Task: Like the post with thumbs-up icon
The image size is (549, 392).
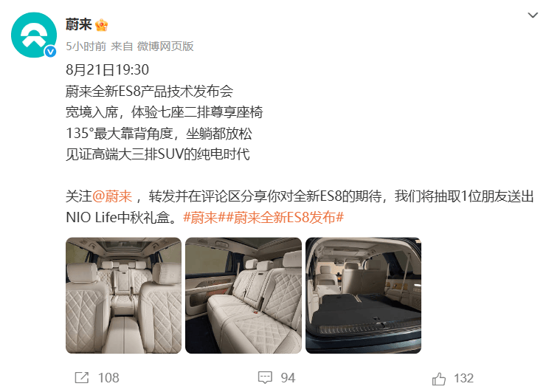Action: click(x=439, y=378)
